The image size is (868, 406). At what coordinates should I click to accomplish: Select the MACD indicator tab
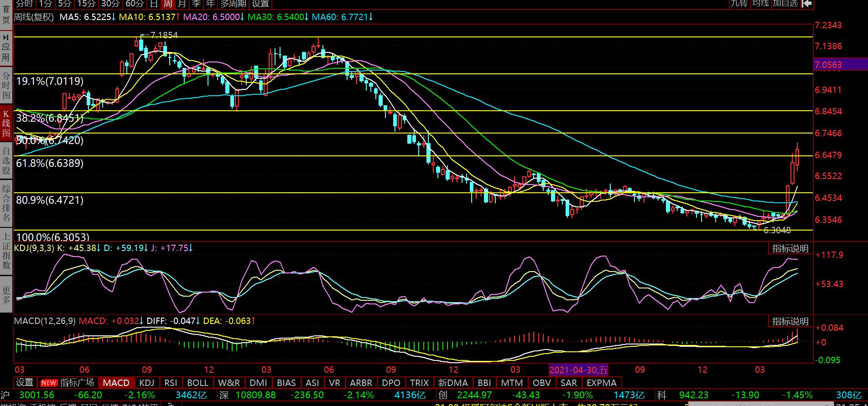(116, 383)
